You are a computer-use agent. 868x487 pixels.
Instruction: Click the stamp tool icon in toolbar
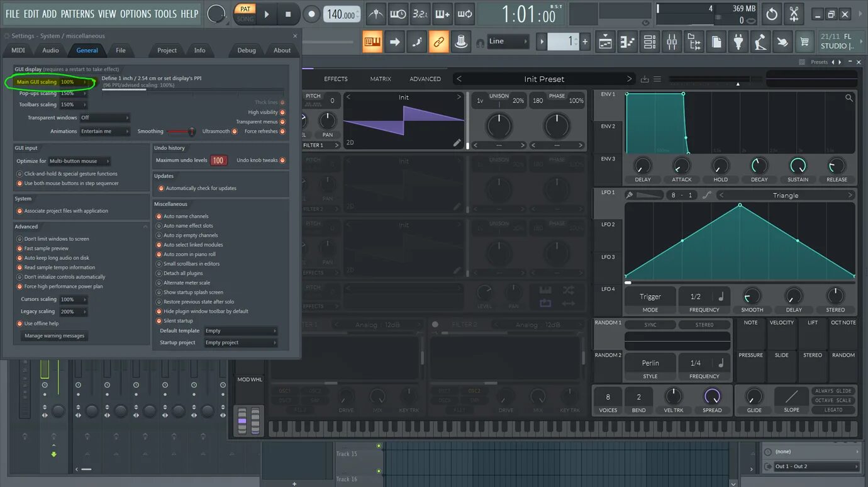[x=461, y=42]
